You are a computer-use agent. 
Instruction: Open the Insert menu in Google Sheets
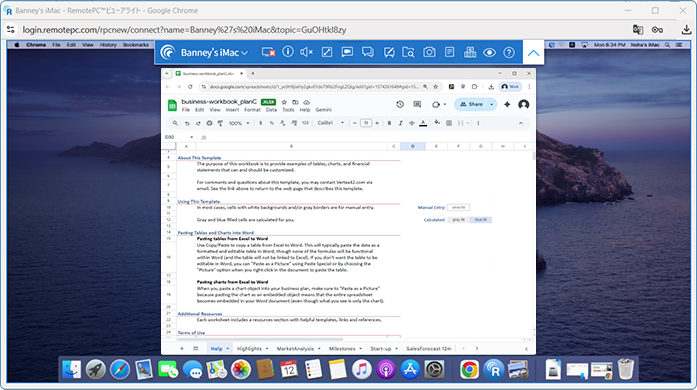pyautogui.click(x=232, y=110)
